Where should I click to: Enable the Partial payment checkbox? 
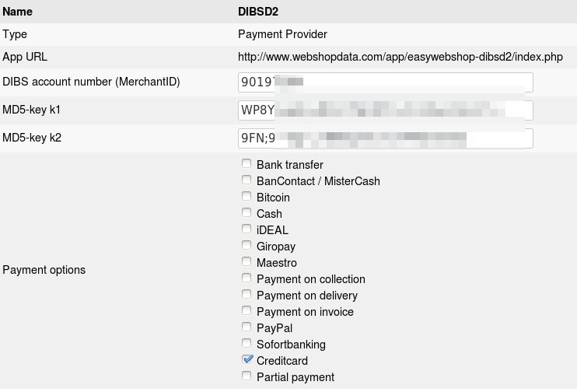(x=247, y=376)
